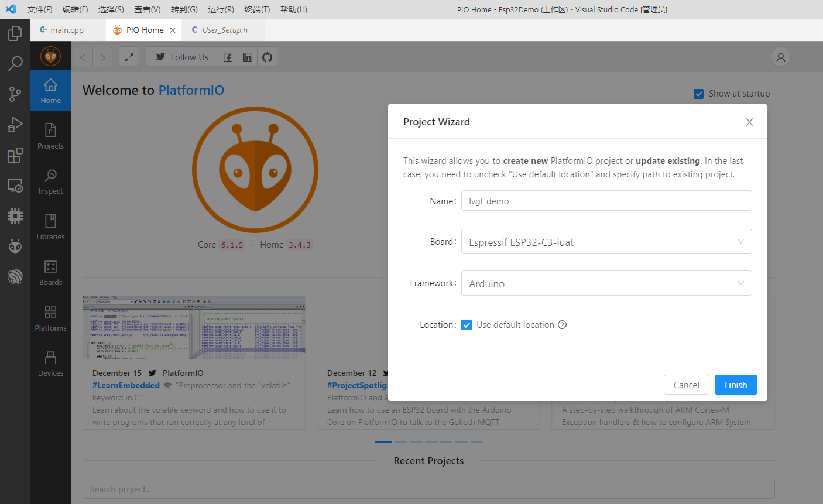Open PlatformIO Facebook page icon
Screen dimensions: 823x504
point(228,57)
